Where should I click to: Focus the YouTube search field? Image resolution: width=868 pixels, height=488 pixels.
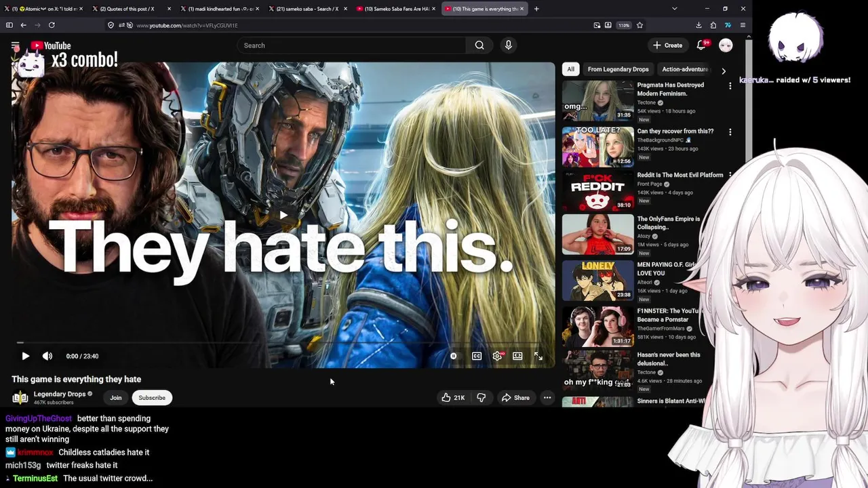coord(351,45)
